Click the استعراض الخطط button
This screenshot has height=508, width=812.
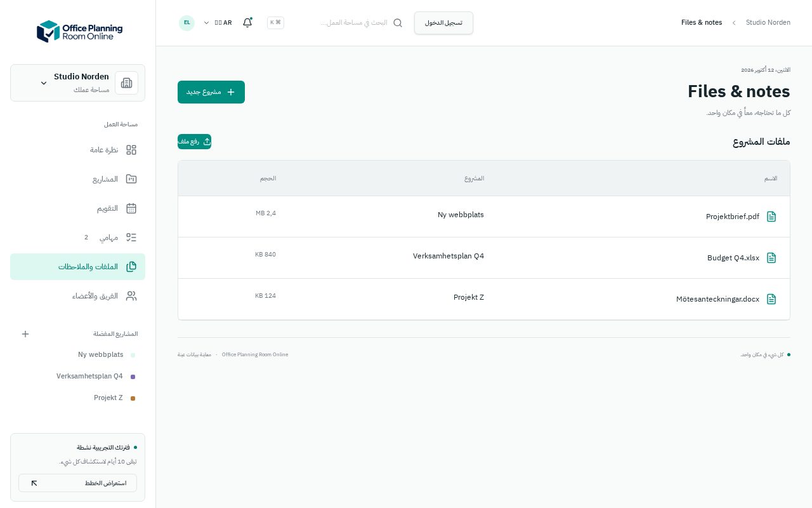coord(77,483)
